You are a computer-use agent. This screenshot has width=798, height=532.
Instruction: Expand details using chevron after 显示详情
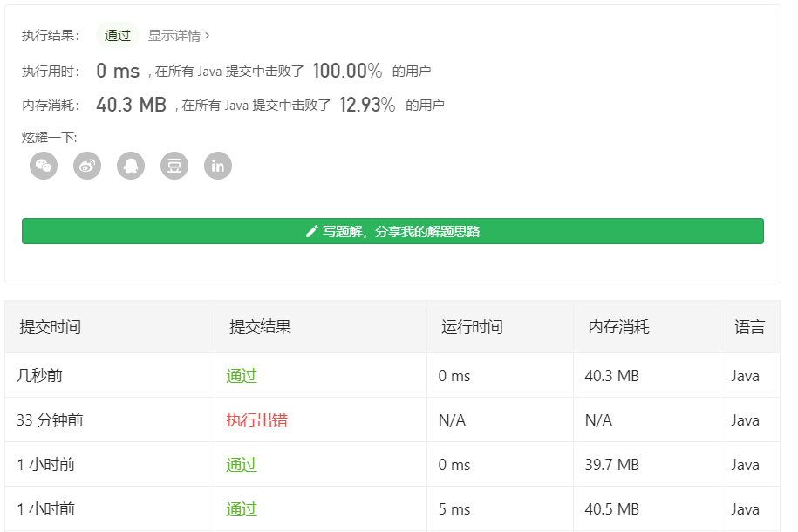pos(208,36)
